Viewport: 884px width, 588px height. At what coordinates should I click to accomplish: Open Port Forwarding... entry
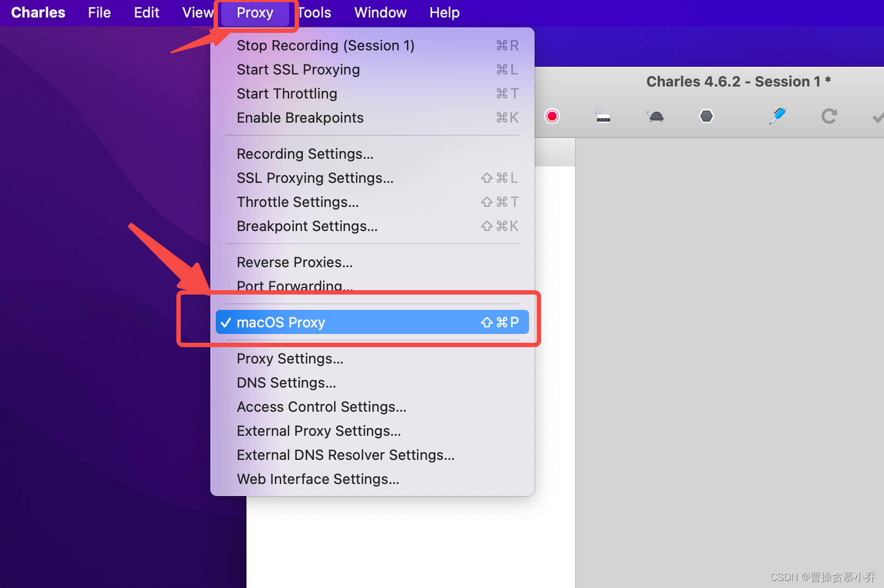point(372,285)
